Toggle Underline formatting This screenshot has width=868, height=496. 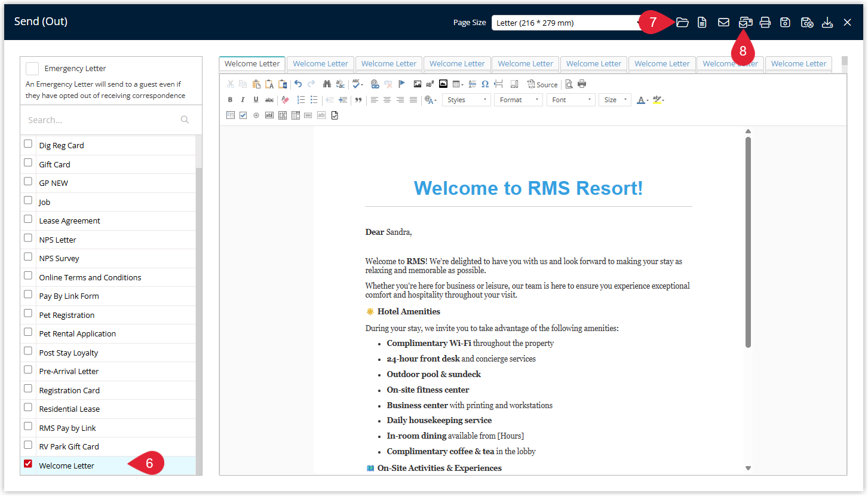256,100
